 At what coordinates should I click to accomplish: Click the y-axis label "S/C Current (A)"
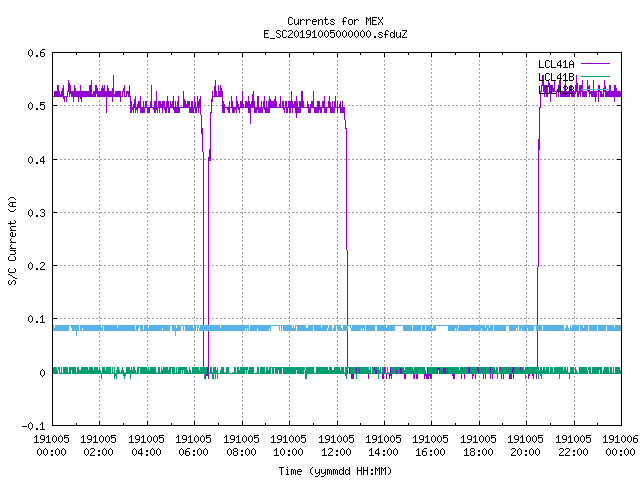pyautogui.click(x=13, y=240)
